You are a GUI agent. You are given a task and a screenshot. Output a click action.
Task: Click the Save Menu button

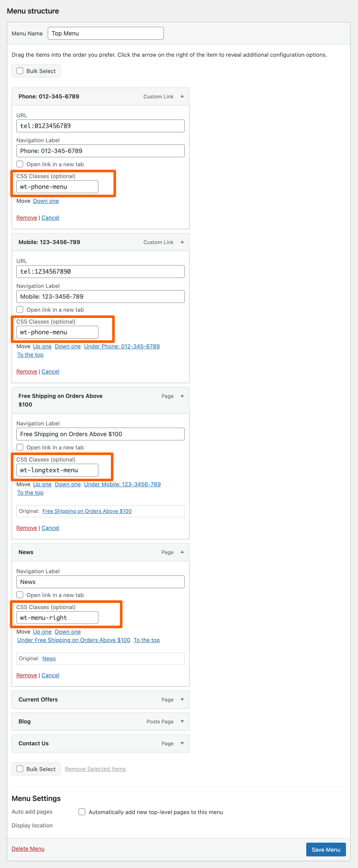[326, 850]
